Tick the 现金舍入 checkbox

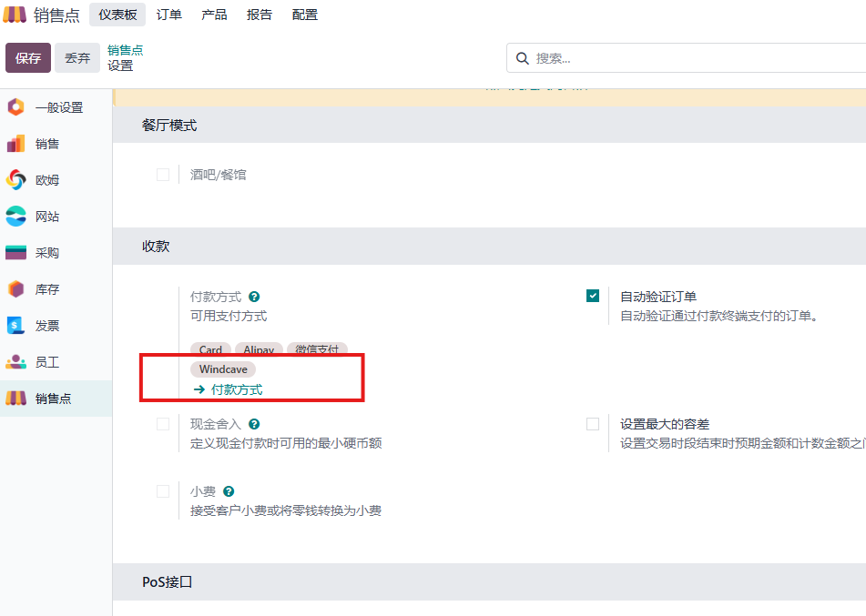point(163,424)
